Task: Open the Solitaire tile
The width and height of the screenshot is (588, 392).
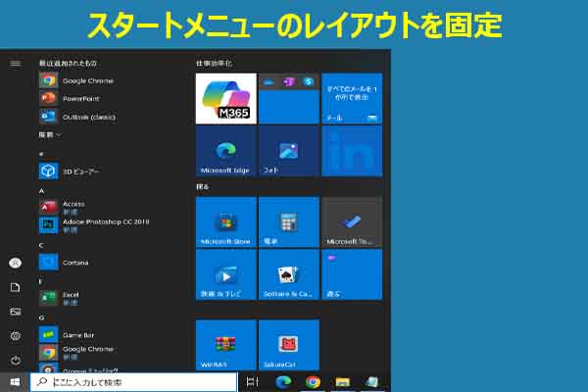Action: (x=288, y=274)
